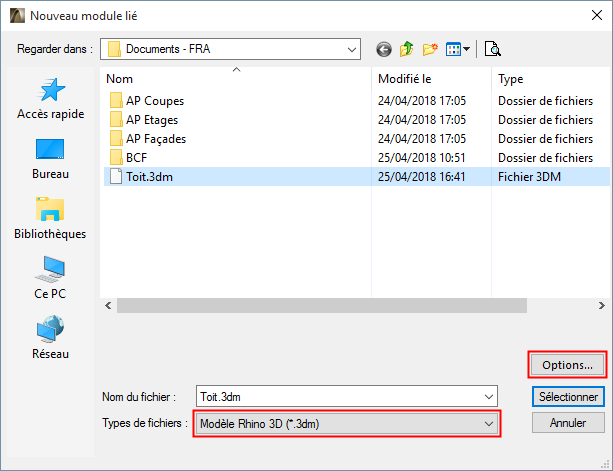Click Toit.3dm file icon

click(116, 177)
